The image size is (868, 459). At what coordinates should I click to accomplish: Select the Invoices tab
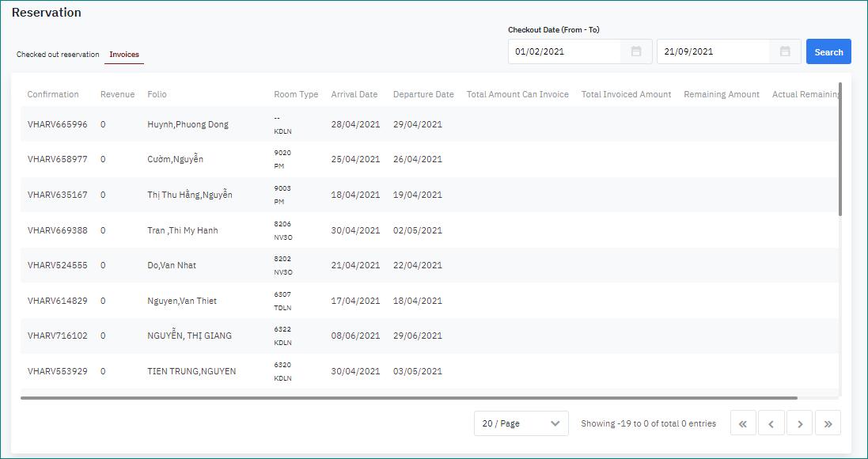click(x=124, y=55)
